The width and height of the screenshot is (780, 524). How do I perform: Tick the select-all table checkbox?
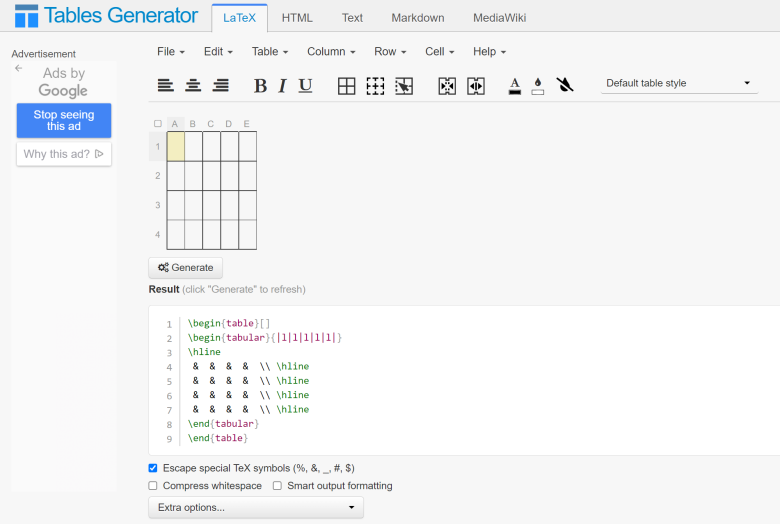[x=158, y=123]
